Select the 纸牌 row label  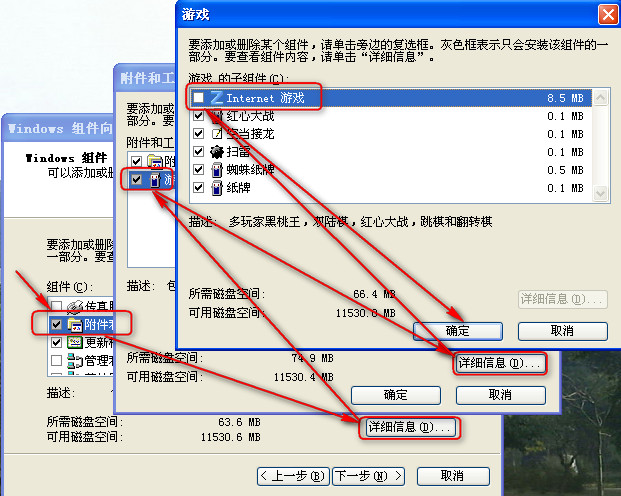[238, 187]
